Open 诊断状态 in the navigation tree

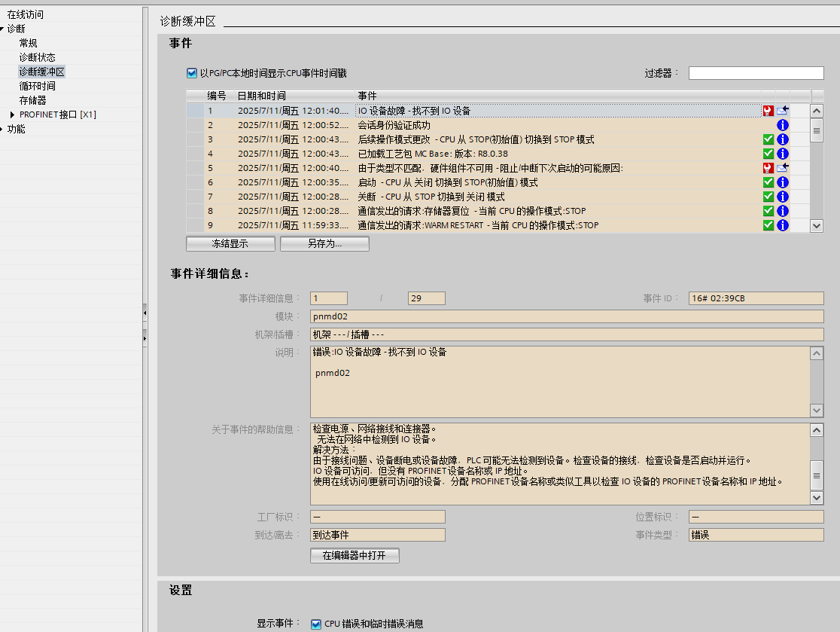tap(37, 57)
